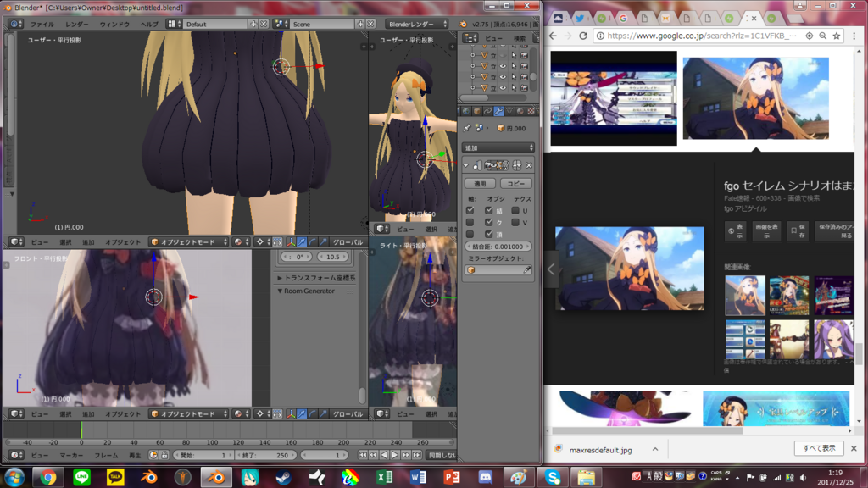The width and height of the screenshot is (868, 488).
Task: Toggle the merge option checkbox
Action: (489, 210)
